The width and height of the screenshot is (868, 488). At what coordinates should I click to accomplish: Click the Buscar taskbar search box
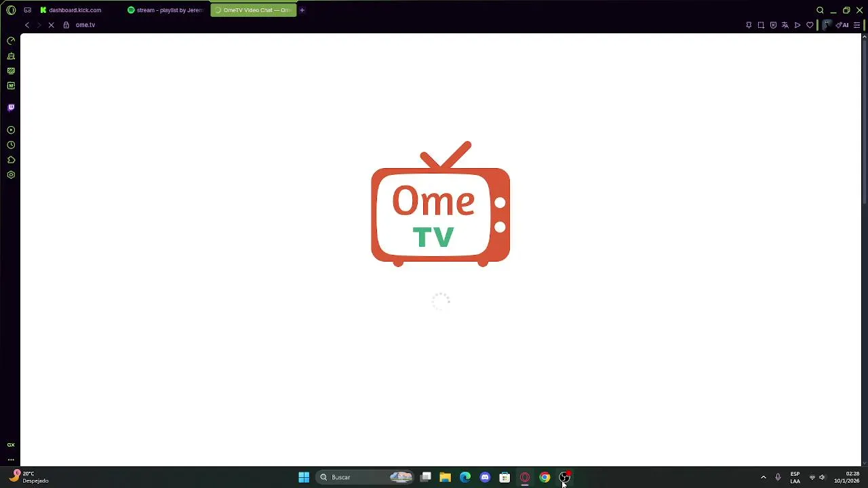[366, 477]
